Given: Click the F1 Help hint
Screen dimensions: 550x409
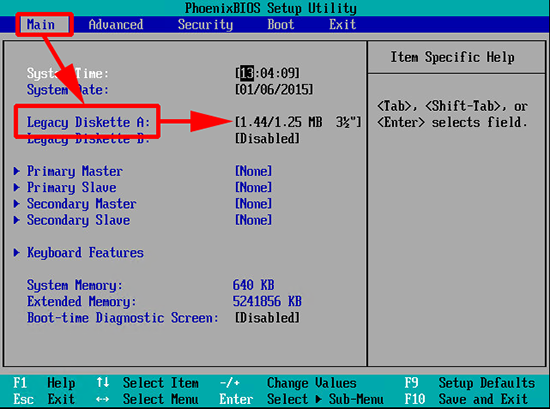Looking at the screenshot, I should (x=44, y=383).
